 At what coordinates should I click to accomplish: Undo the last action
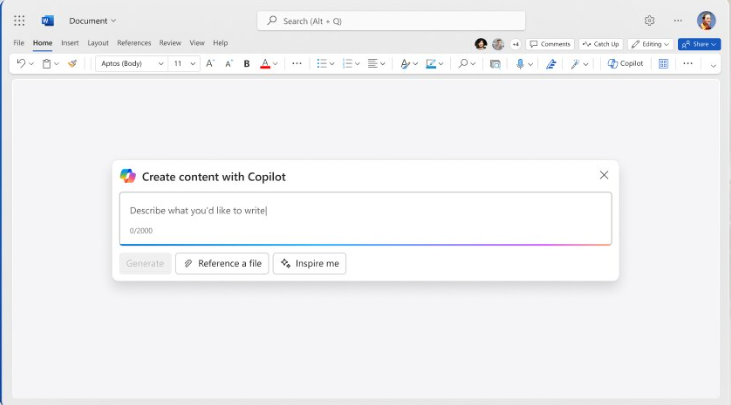[x=21, y=63]
